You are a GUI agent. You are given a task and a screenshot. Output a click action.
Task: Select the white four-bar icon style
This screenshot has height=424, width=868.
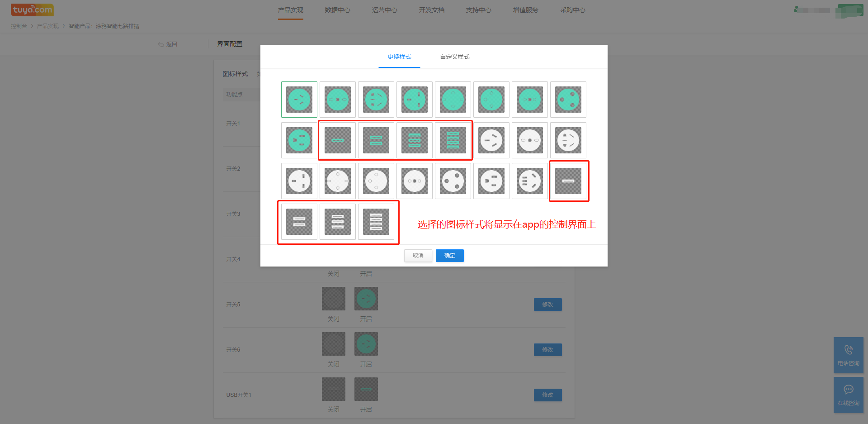pos(376,222)
